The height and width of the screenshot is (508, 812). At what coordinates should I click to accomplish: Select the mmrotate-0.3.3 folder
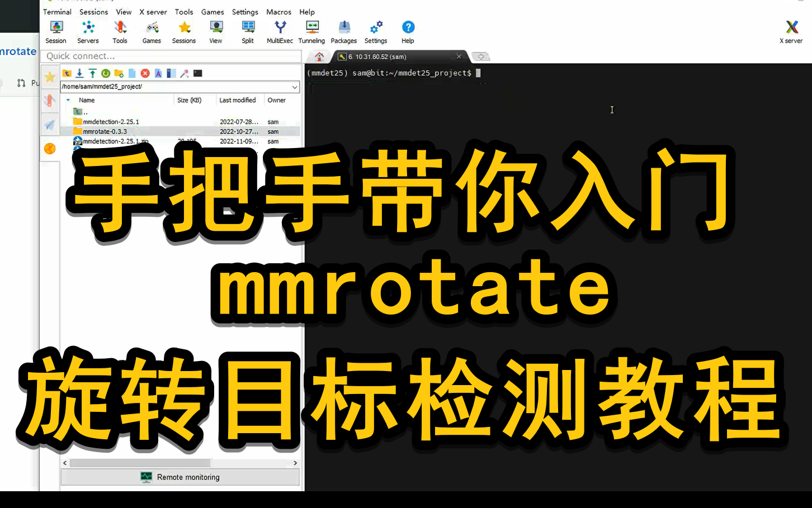pos(180,132)
